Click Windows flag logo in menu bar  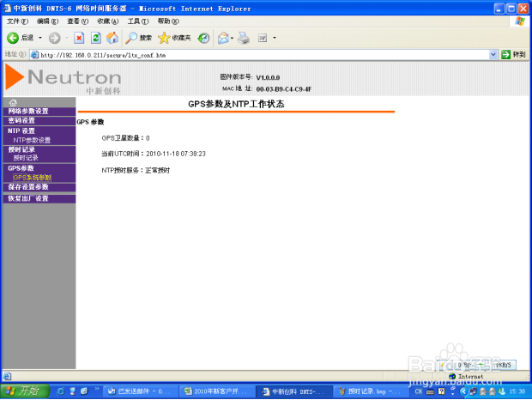520,21
